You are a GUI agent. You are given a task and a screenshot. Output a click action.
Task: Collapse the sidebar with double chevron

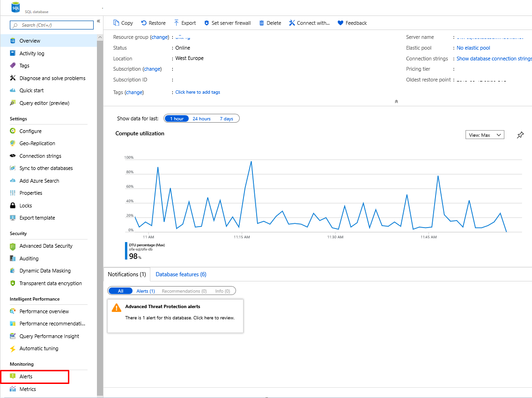tap(98, 21)
